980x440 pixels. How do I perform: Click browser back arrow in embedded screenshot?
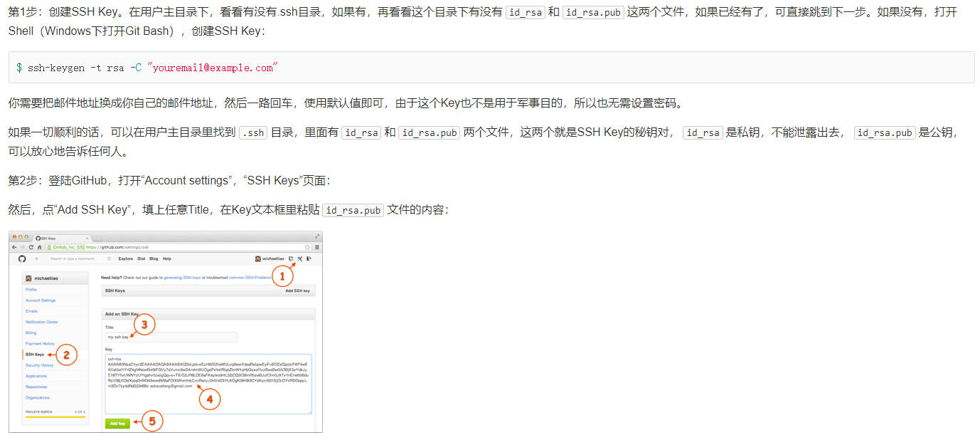[x=14, y=247]
